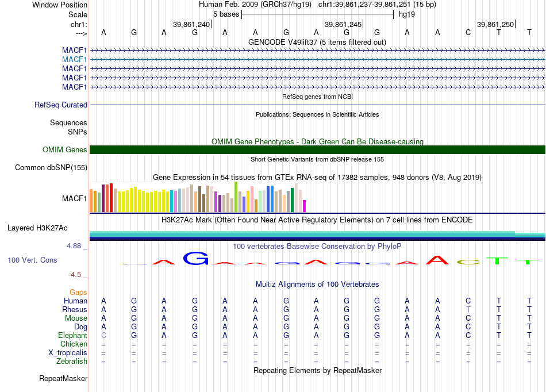Open 'OMIM Gene Phenotypes' track title
Viewport: 546px width, 392px height.
coord(317,142)
